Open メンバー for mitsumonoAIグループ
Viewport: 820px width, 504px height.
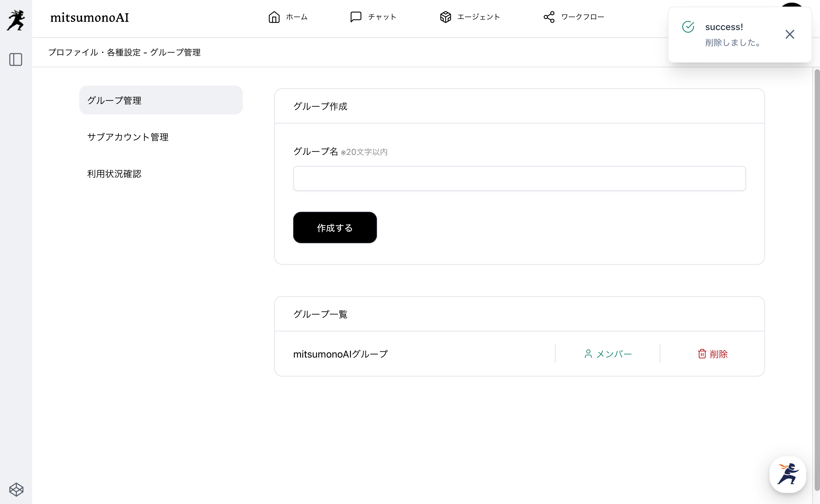pyautogui.click(x=608, y=354)
